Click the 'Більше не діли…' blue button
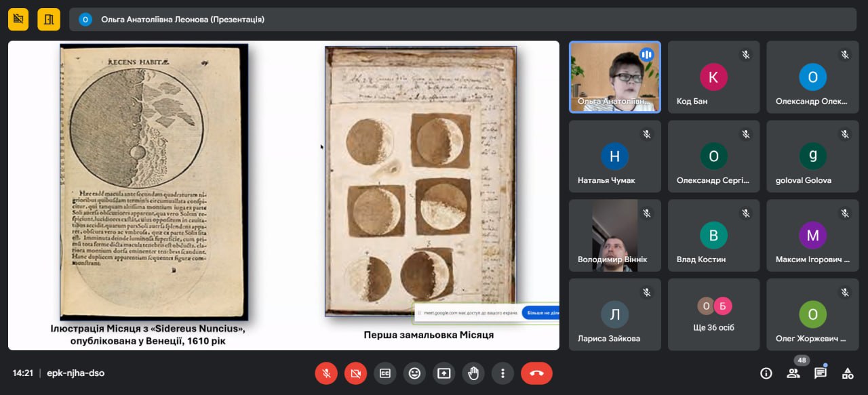 pos(540,313)
